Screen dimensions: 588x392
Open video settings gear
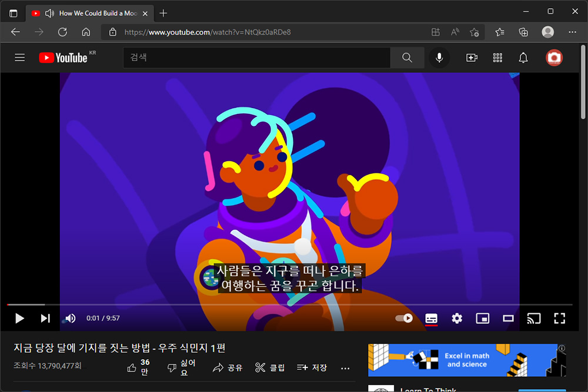pos(457,318)
